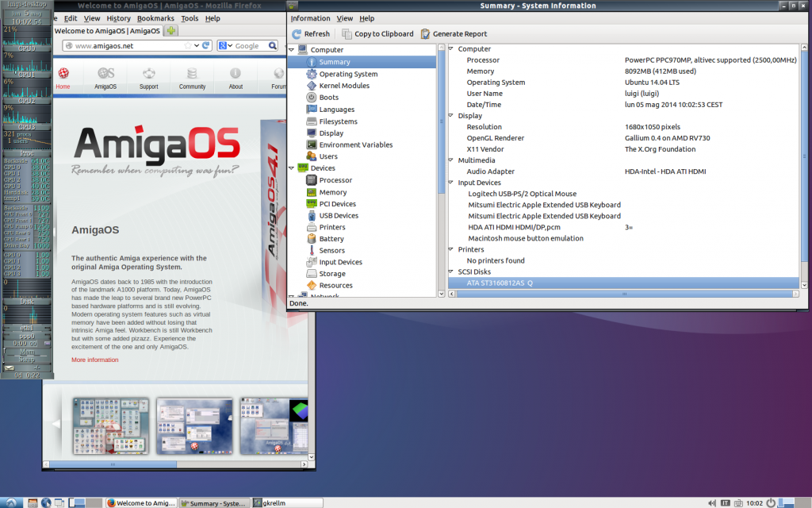Screen dimensions: 812x508
Task: Click the Copy to Clipboard toolbar icon
Action: (x=347, y=34)
